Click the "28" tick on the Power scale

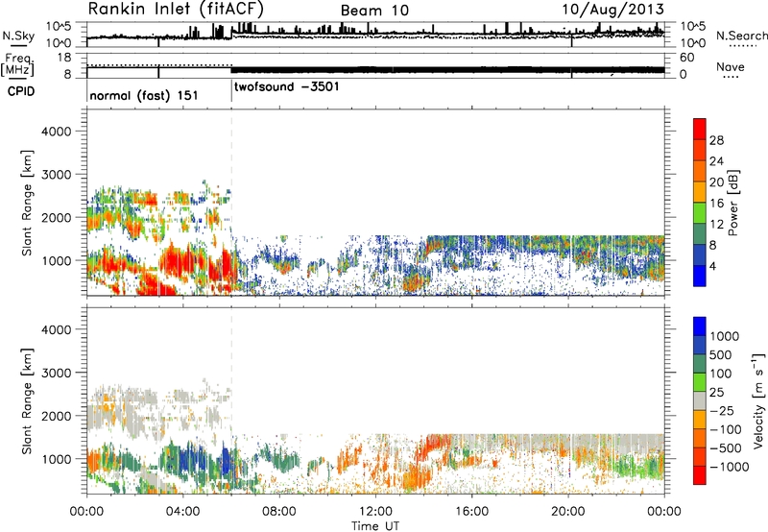pos(716,140)
